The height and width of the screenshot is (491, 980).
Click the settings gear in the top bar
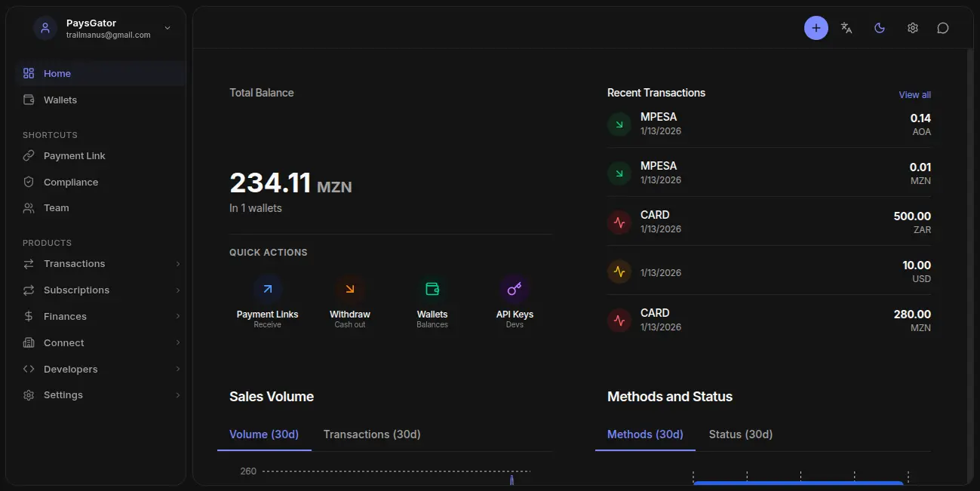[x=912, y=27]
